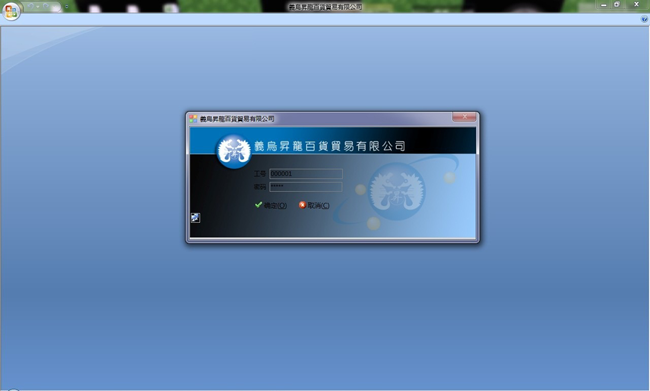Click the undo arrow in quick access toolbar
Image resolution: width=650 pixels, height=391 pixels.
click(30, 6)
